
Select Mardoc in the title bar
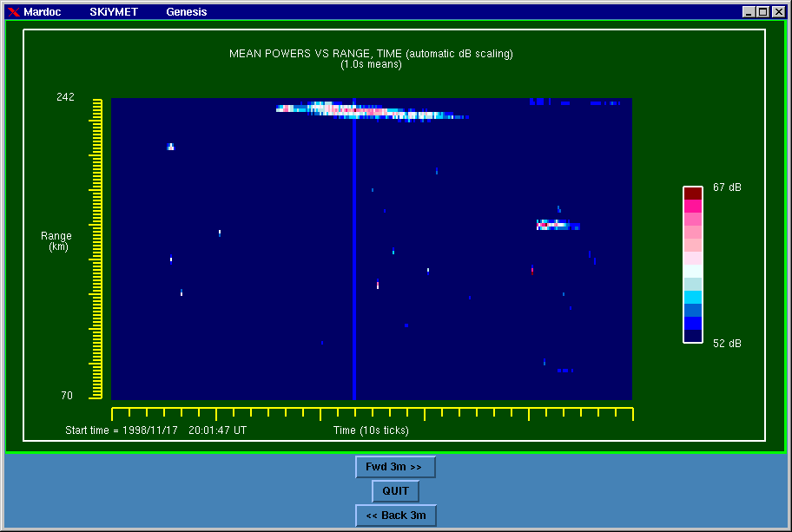pyautogui.click(x=42, y=12)
